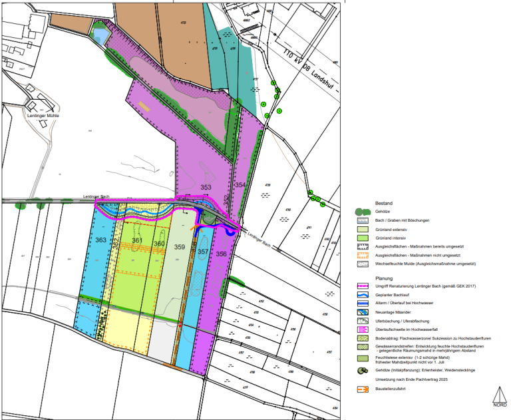
Task: Select the Neuanlage Mäander legend icon
Action: (363, 312)
